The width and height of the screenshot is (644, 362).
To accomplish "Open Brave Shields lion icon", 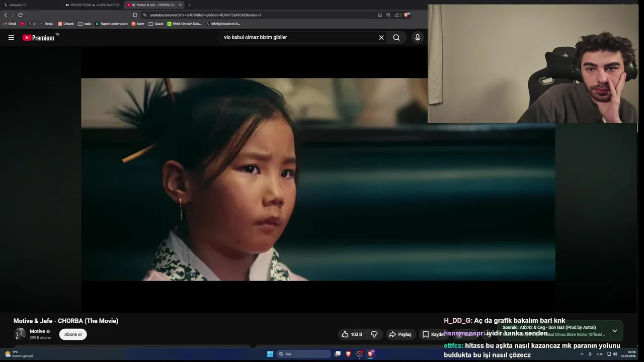I will (x=407, y=15).
